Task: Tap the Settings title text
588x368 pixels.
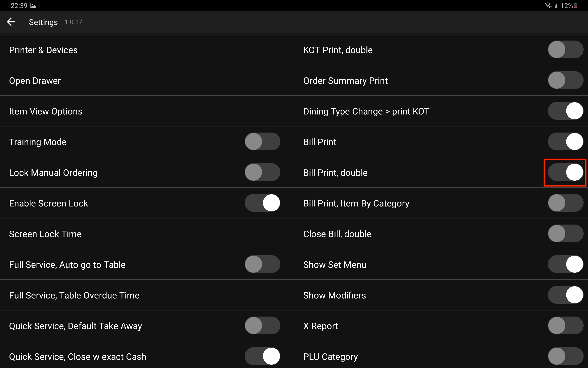Action: (x=43, y=22)
